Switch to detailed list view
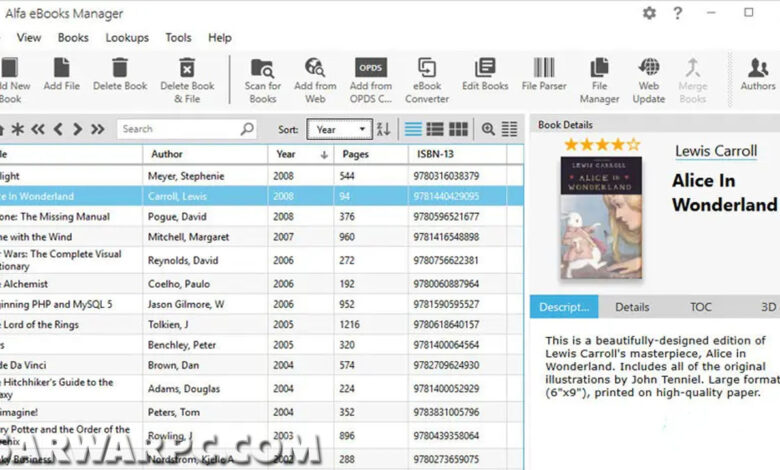 coord(435,129)
